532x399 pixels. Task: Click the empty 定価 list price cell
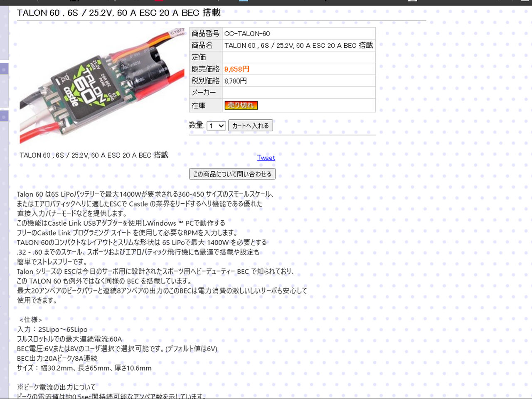[x=299, y=57]
